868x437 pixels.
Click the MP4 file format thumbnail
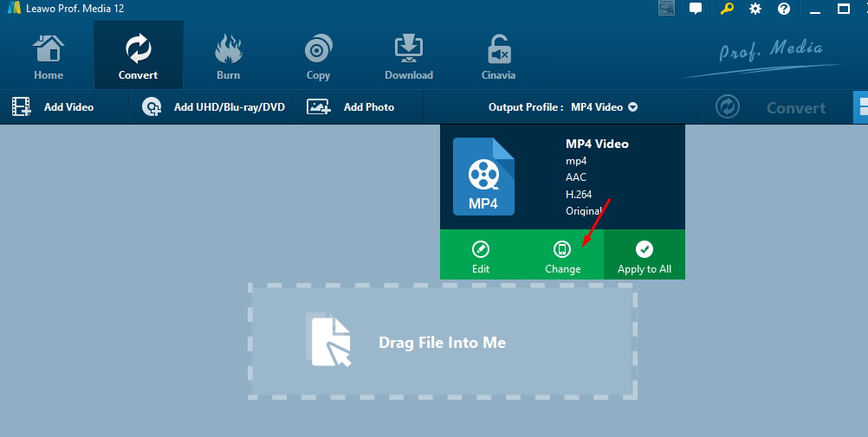coord(483,177)
